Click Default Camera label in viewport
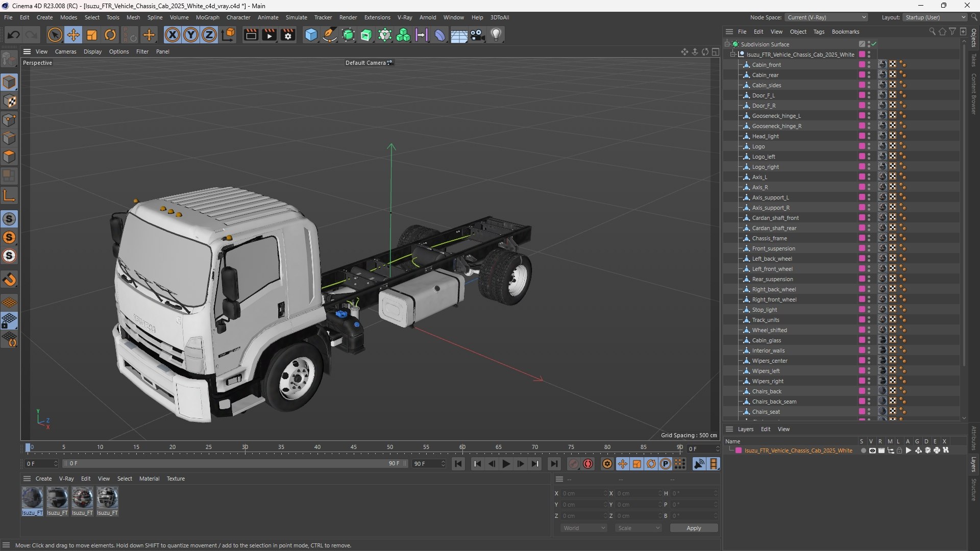Screen dimensions: 980x551 point(365,63)
